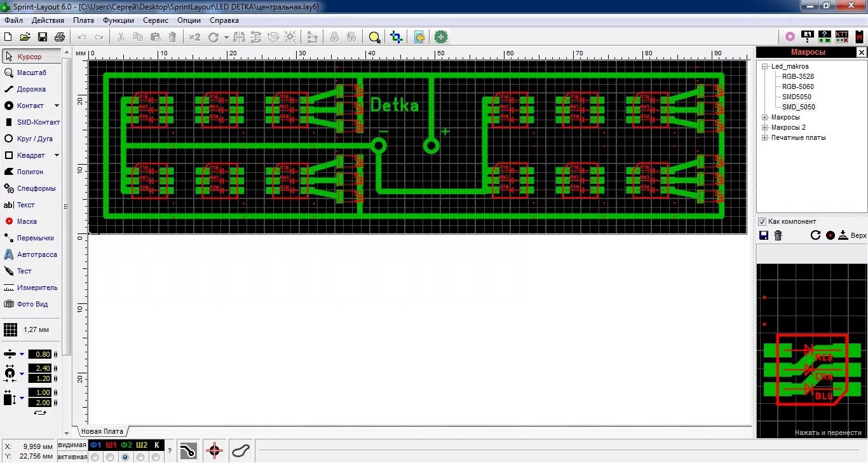868x463 pixels.
Task: Click pad outer diameter value 2.40
Action: (39, 369)
